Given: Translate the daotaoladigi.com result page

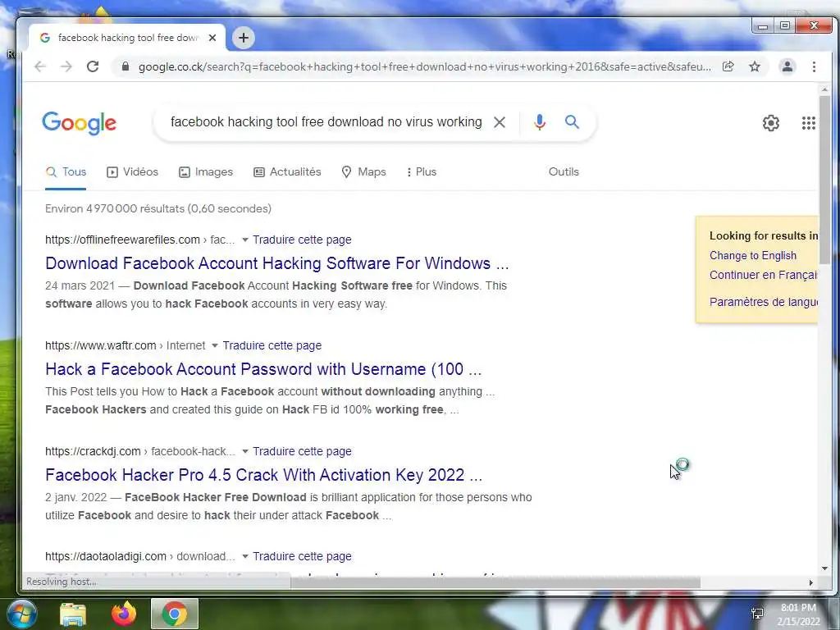Looking at the screenshot, I should 302,557.
